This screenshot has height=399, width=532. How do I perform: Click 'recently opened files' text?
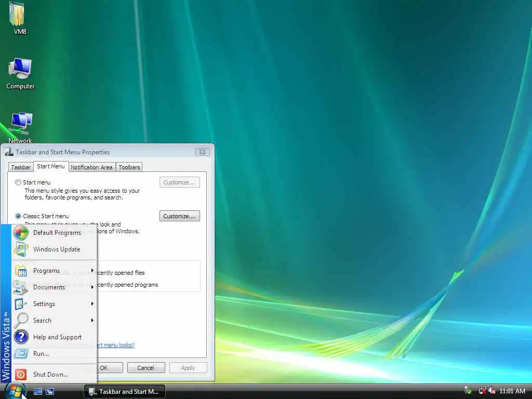point(121,273)
